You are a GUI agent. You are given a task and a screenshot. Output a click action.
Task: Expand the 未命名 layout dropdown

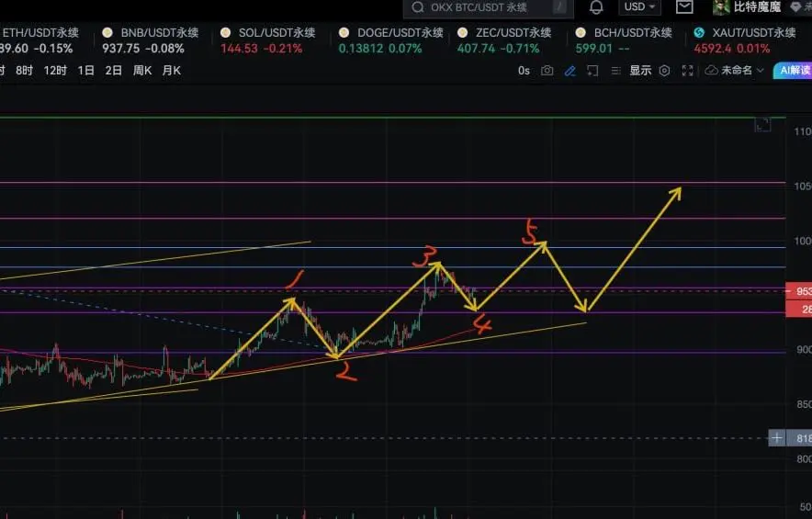click(742, 70)
